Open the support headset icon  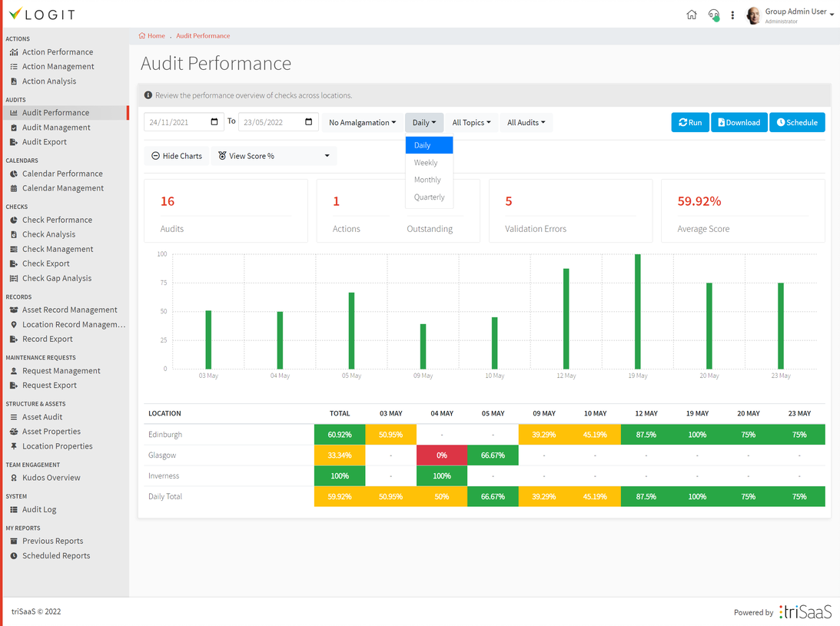(713, 15)
